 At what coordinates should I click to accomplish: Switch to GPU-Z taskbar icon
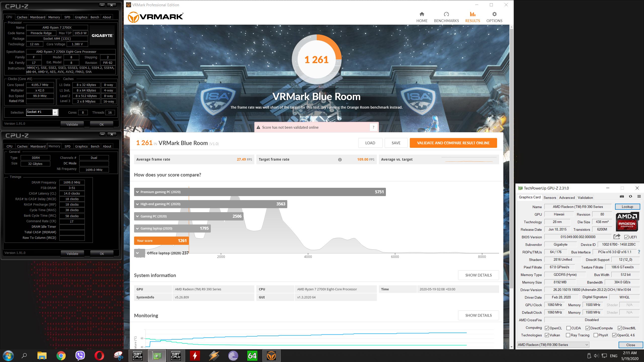(157, 356)
